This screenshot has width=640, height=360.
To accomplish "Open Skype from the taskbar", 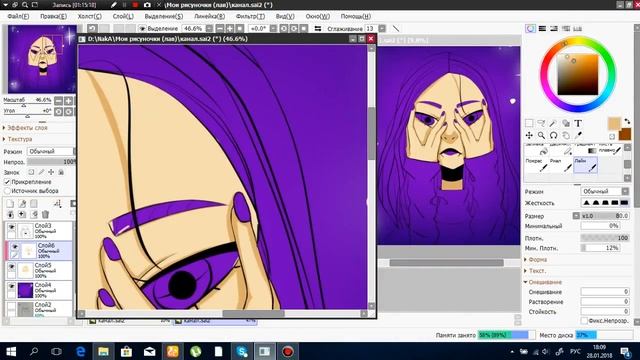I will (x=242, y=351).
